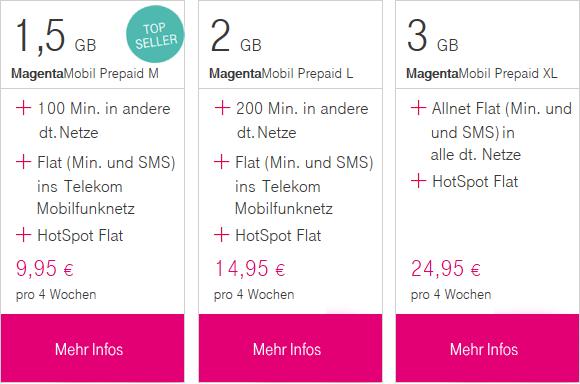Click plus icon by Telekom Flat in Prepaid L
Screen dimensions: 580x384
tap(222, 162)
